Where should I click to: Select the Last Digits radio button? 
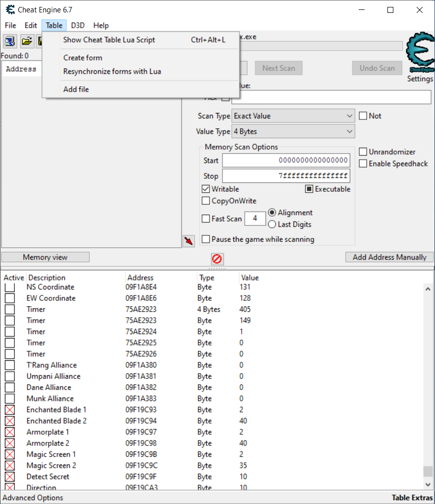pyautogui.click(x=272, y=224)
